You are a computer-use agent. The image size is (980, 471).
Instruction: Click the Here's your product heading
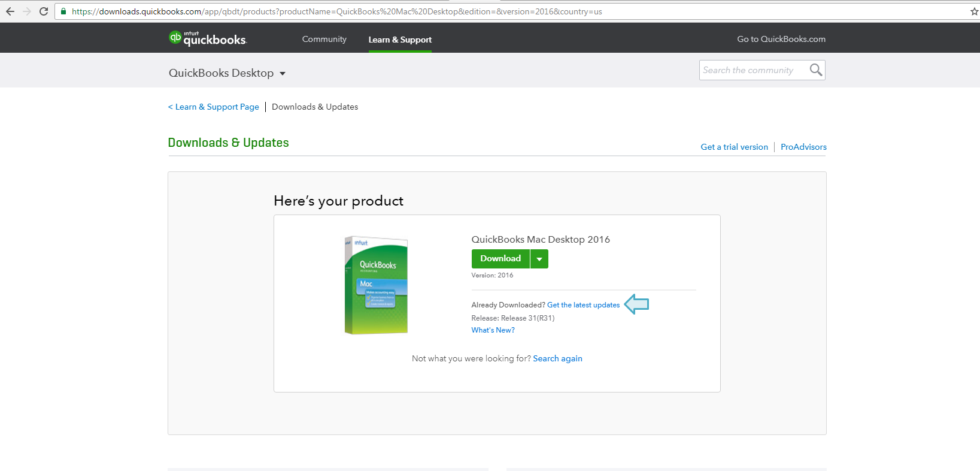point(339,201)
